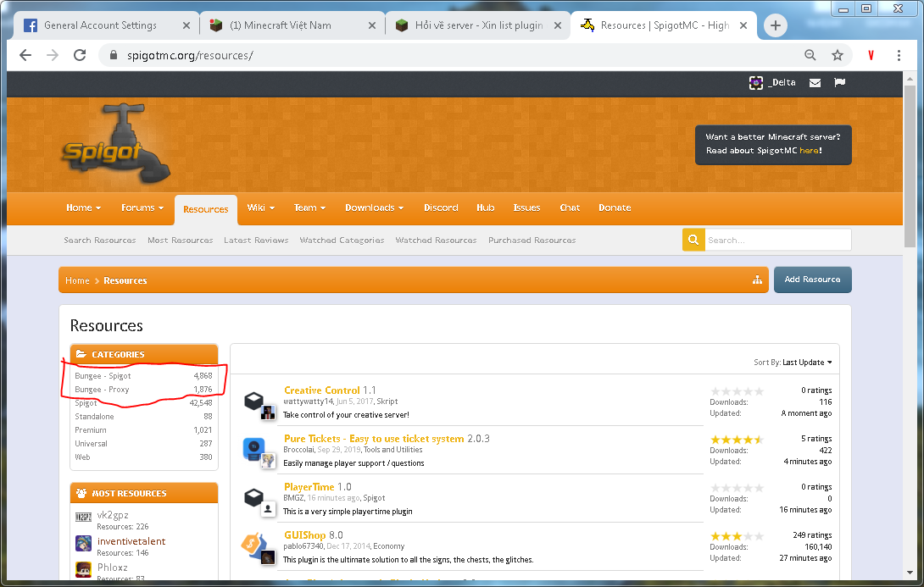Viewport: 924px width, 587px height.
Task: Click the GUIShop resource icon
Action: click(x=253, y=545)
